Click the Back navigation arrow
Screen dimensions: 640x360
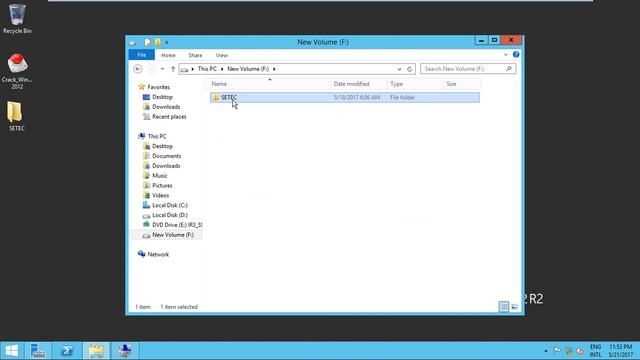click(x=138, y=69)
